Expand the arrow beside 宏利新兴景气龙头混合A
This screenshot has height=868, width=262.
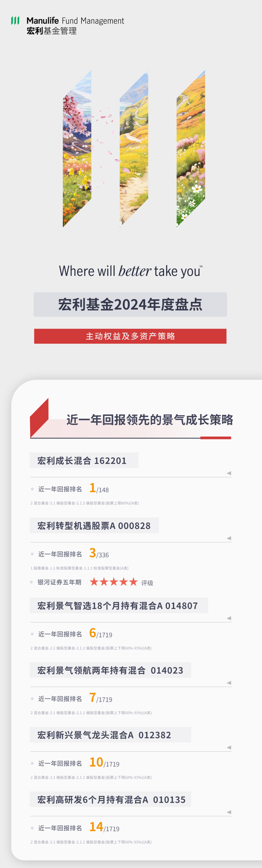pyautogui.click(x=229, y=748)
